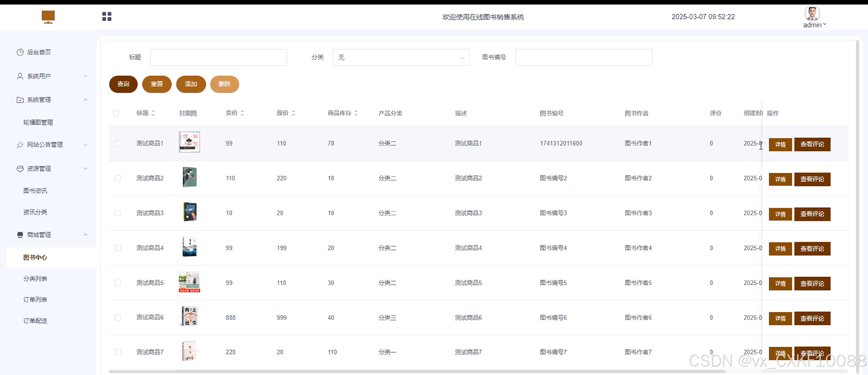Toggle the select-all header checkbox
Viewport: 868px width, 375px height.
[x=116, y=113]
